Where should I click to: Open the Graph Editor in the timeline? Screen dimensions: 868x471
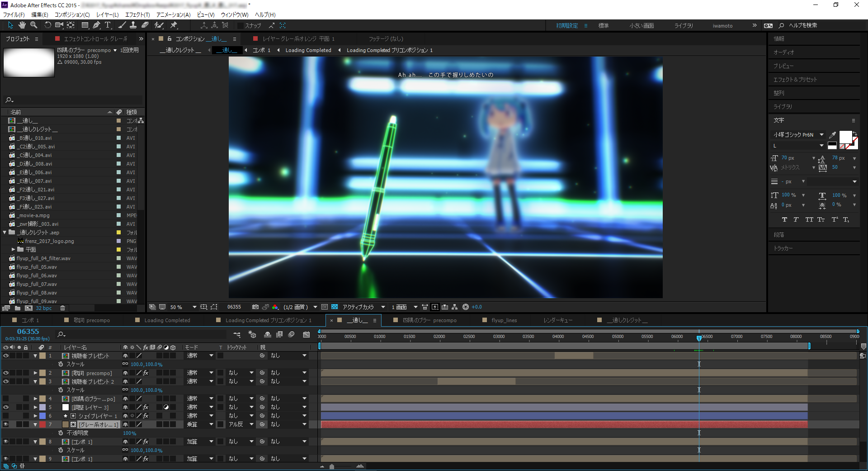click(x=306, y=334)
